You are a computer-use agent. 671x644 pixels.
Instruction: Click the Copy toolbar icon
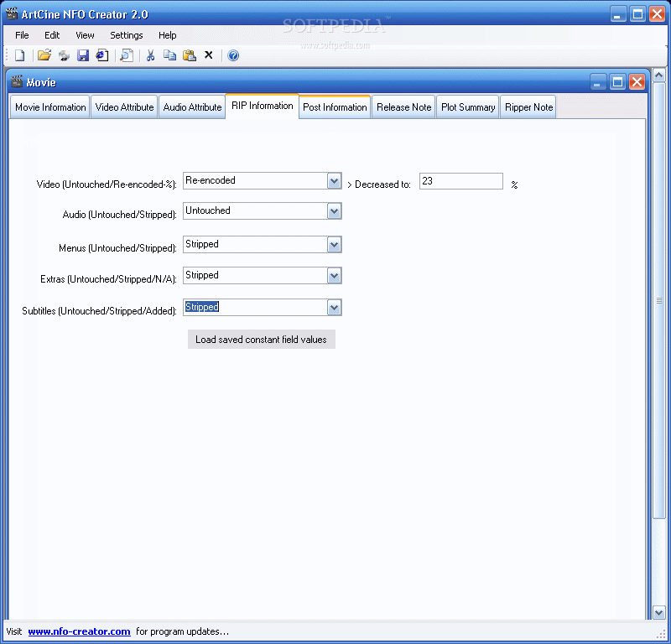click(170, 55)
